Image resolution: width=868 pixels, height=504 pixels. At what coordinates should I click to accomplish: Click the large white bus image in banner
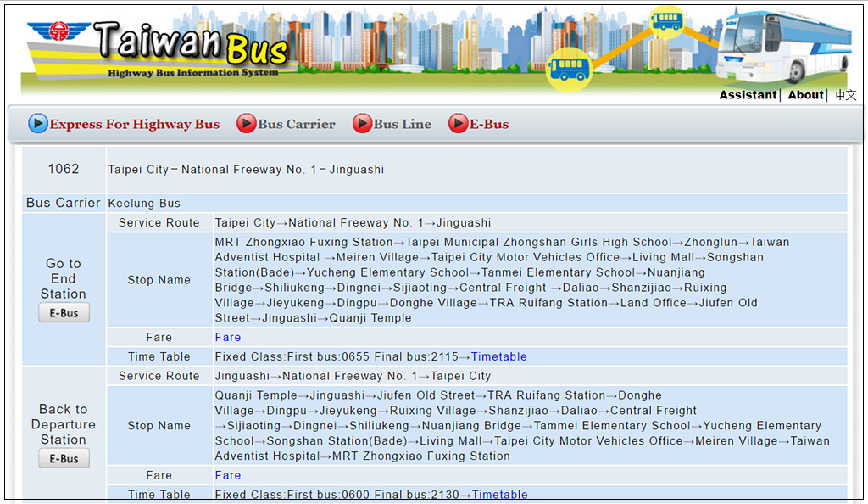(x=784, y=48)
